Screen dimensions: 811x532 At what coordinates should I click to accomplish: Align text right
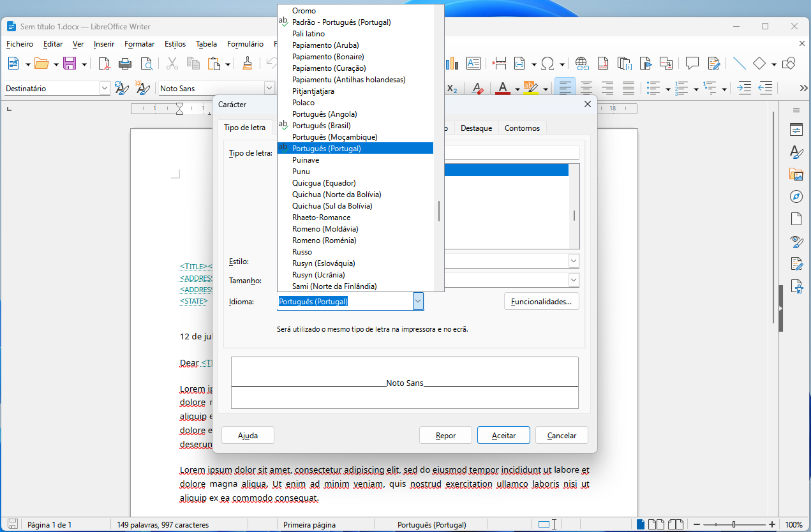coord(607,88)
